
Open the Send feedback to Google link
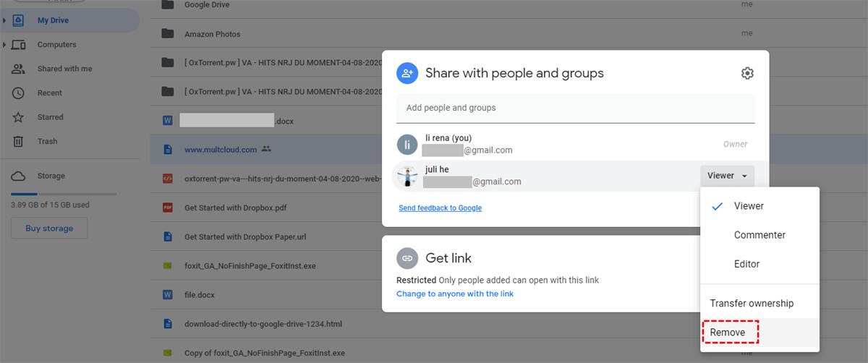pos(440,208)
